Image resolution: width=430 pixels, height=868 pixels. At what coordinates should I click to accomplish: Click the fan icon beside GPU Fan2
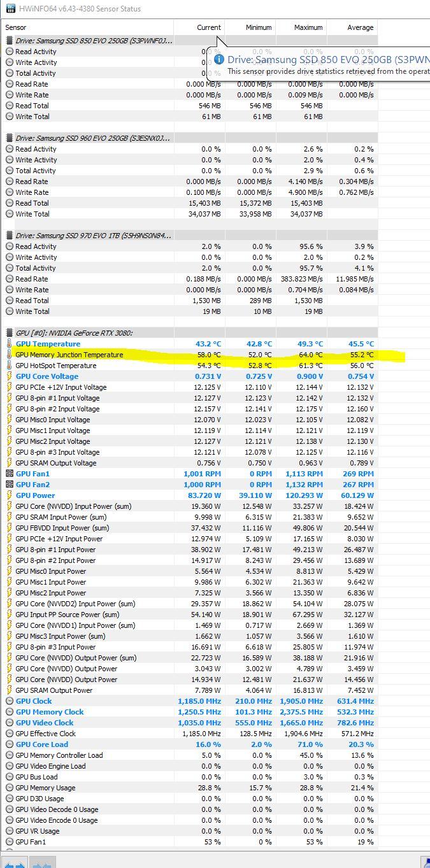click(x=10, y=485)
